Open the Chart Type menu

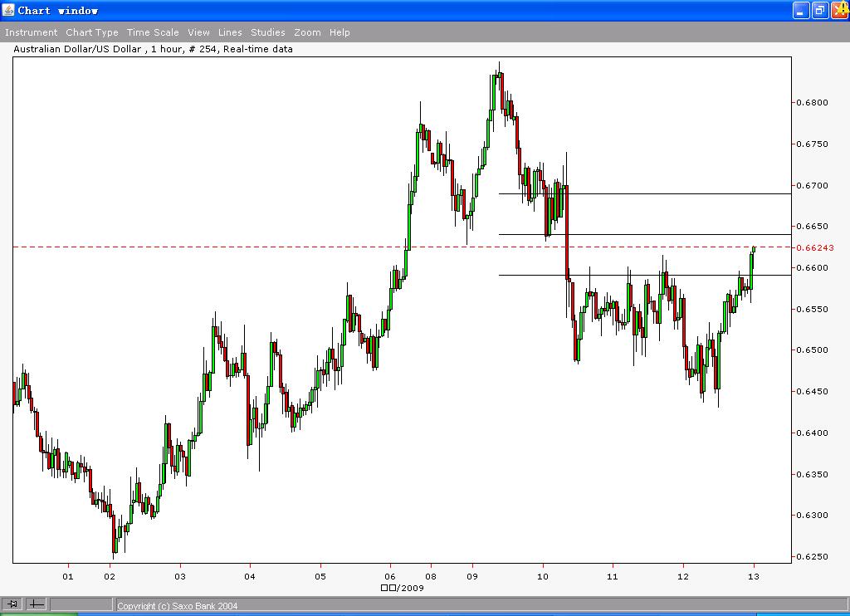92,32
